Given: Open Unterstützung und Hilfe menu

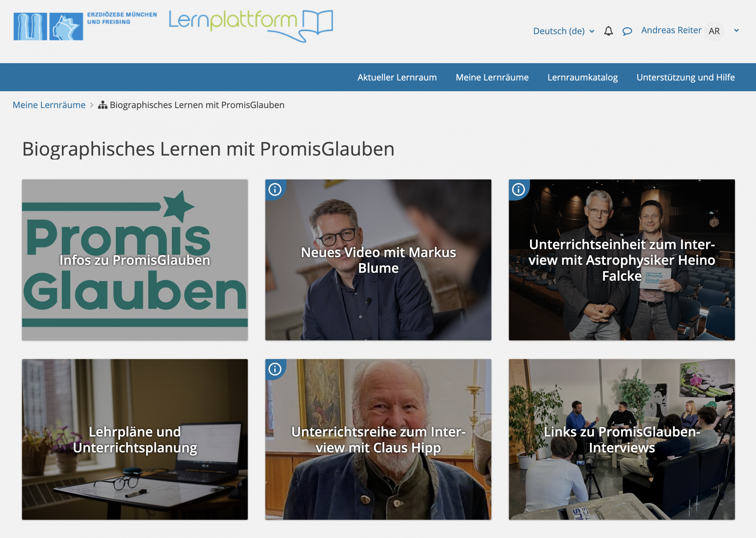Looking at the screenshot, I should coord(685,77).
